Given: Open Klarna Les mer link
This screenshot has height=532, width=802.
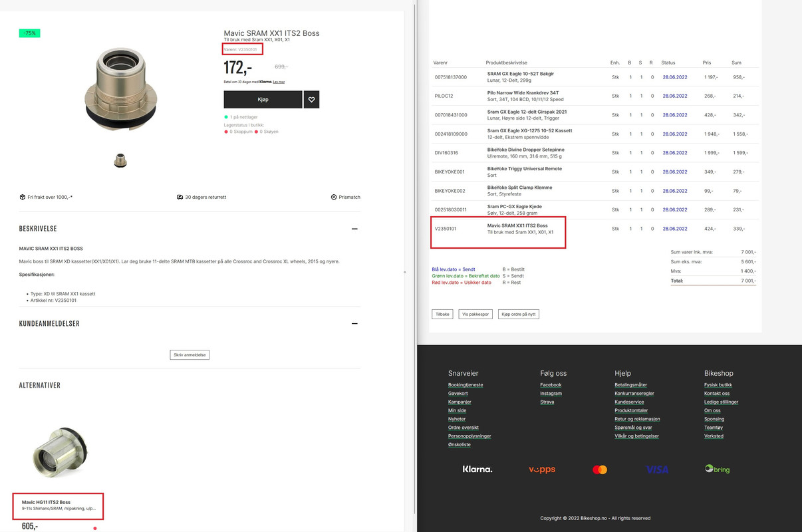Looking at the screenshot, I should point(279,82).
